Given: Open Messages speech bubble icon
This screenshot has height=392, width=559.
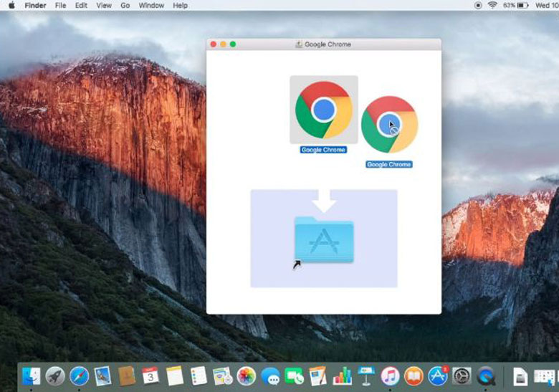Looking at the screenshot, I should point(270,376).
